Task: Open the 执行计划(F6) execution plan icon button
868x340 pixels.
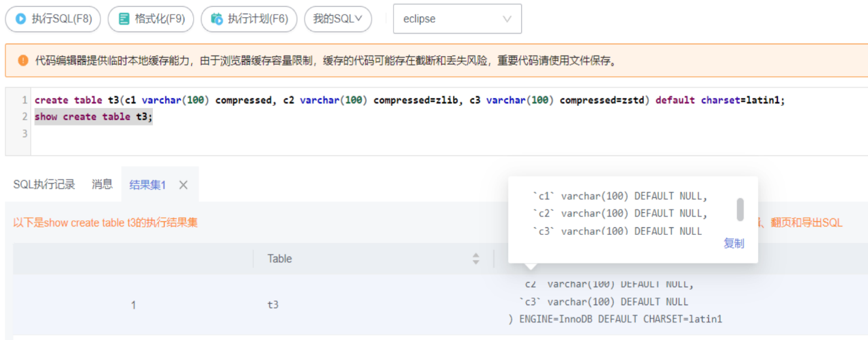Action: click(217, 19)
